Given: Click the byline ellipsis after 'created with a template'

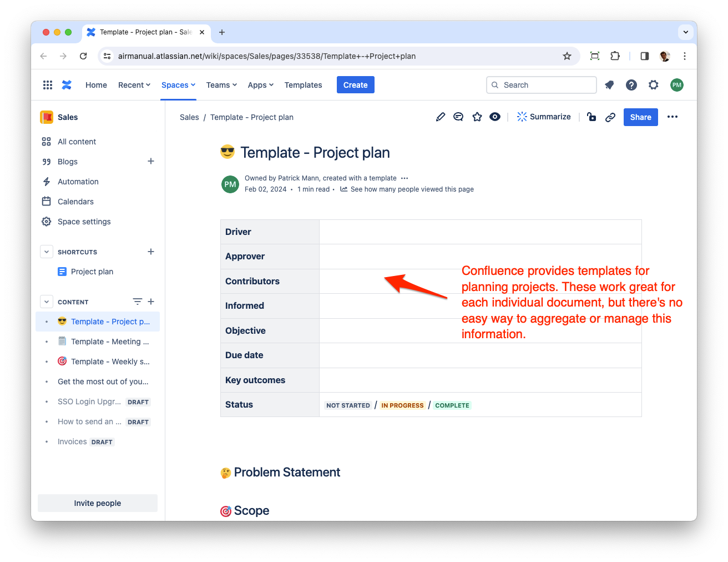Looking at the screenshot, I should tap(405, 178).
